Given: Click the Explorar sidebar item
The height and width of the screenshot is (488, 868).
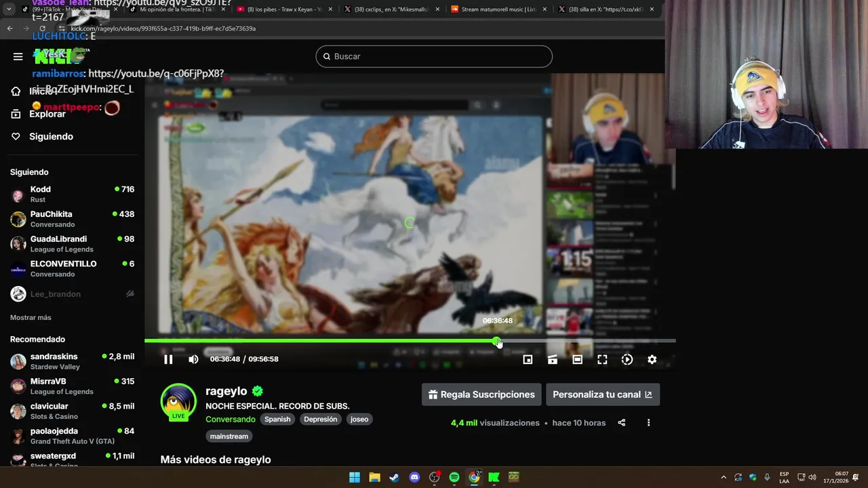Looking at the screenshot, I should tap(38, 114).
